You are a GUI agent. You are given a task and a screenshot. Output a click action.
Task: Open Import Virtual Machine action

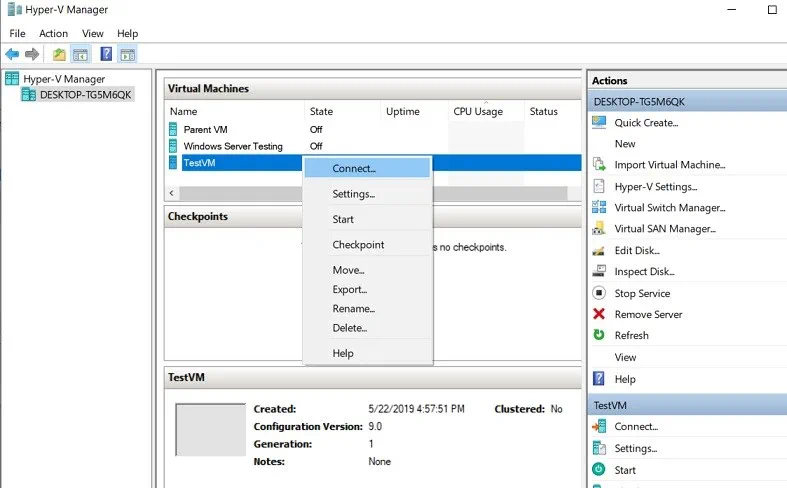(x=669, y=165)
